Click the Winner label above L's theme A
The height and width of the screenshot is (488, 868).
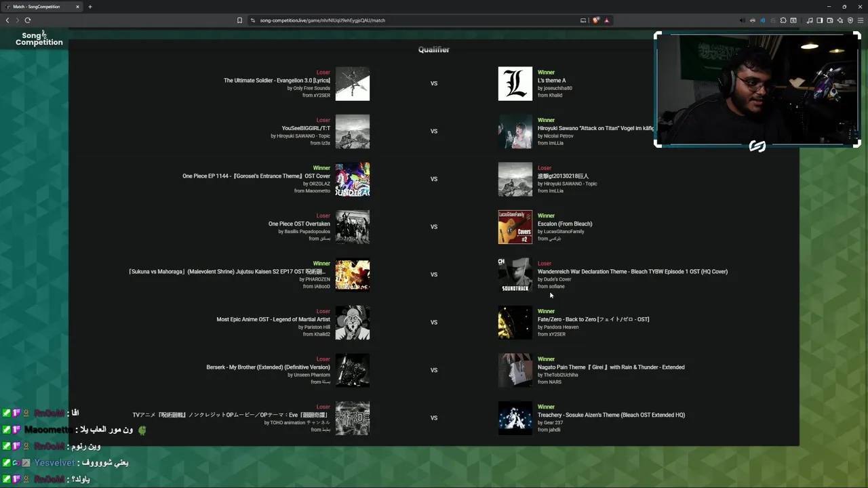(x=546, y=73)
